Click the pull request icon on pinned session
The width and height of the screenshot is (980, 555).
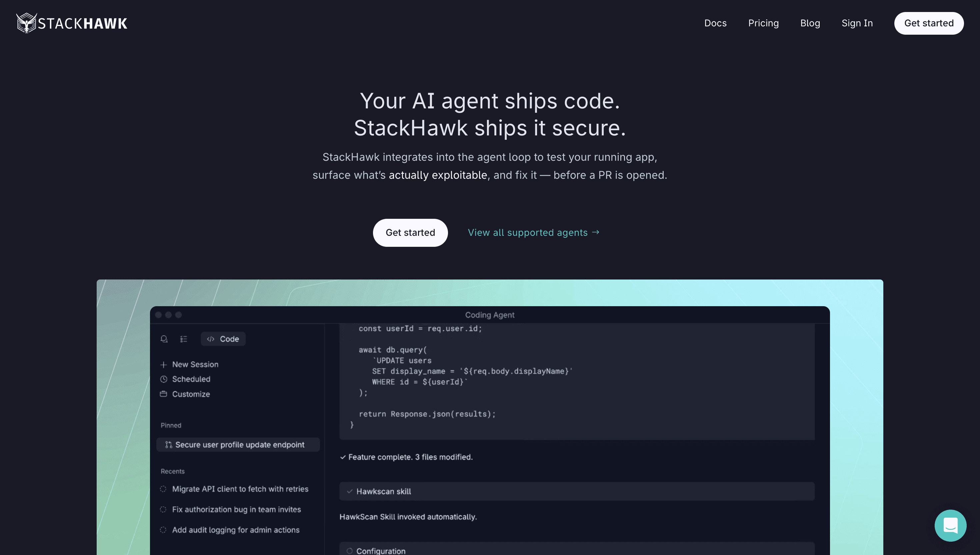(x=169, y=445)
